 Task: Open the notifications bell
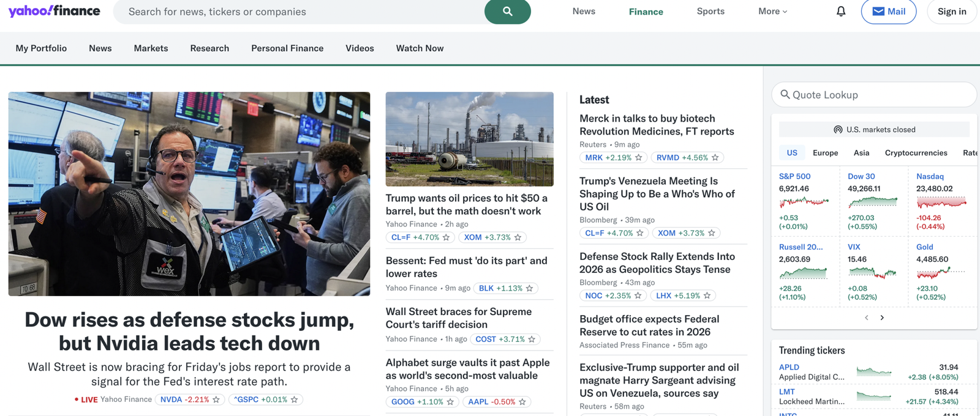tap(841, 12)
